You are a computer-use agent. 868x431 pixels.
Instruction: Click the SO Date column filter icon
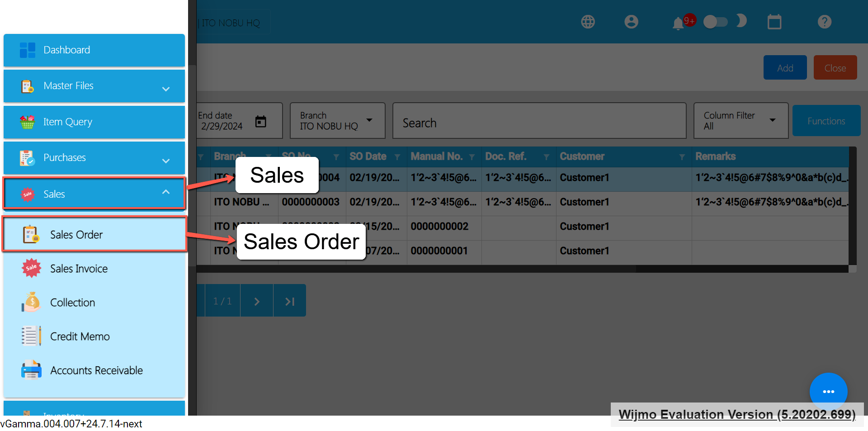pos(397,157)
